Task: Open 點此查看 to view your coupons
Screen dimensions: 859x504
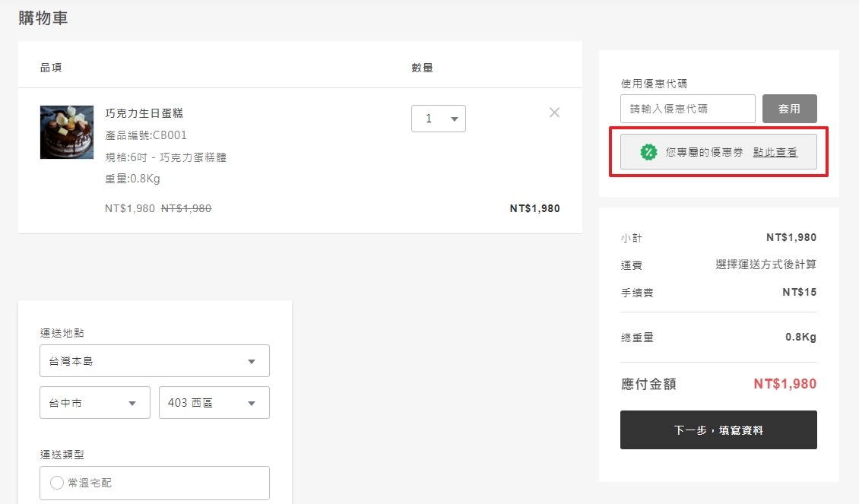Action: click(x=776, y=152)
